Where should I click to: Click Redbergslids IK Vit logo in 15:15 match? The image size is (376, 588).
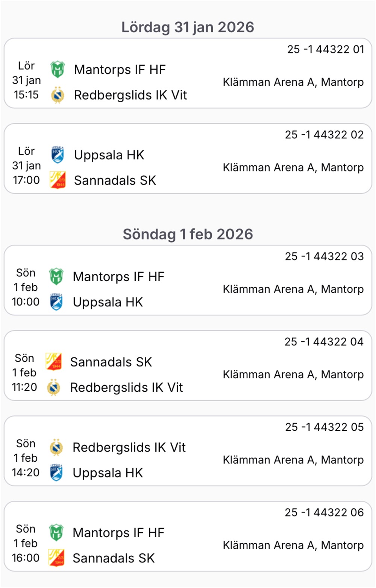click(x=58, y=95)
